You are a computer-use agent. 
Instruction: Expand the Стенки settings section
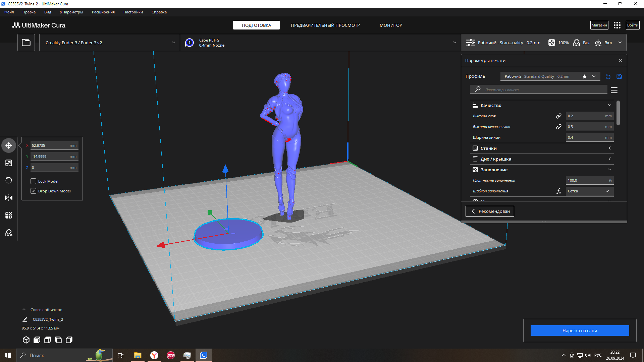[x=542, y=148]
